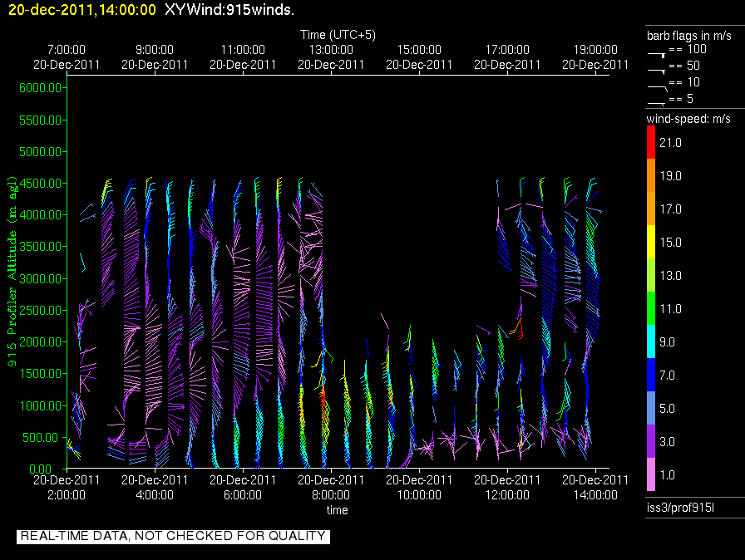Click the bottom 'time' axis title

(x=338, y=510)
